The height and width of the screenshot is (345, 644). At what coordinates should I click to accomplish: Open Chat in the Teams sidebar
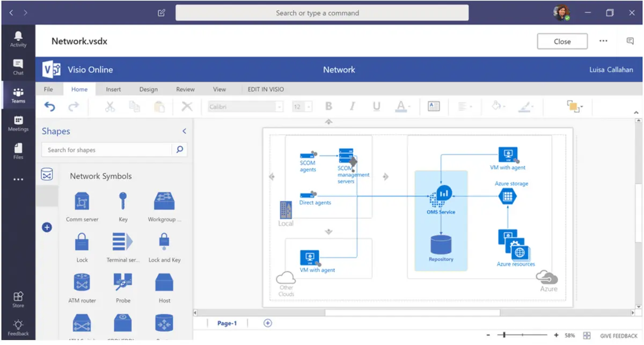point(18,67)
